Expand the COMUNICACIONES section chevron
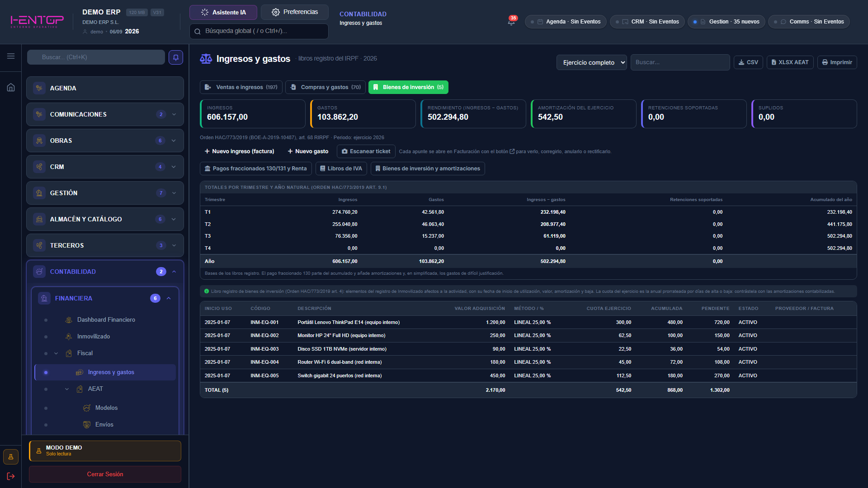The image size is (868, 488). (x=174, y=114)
